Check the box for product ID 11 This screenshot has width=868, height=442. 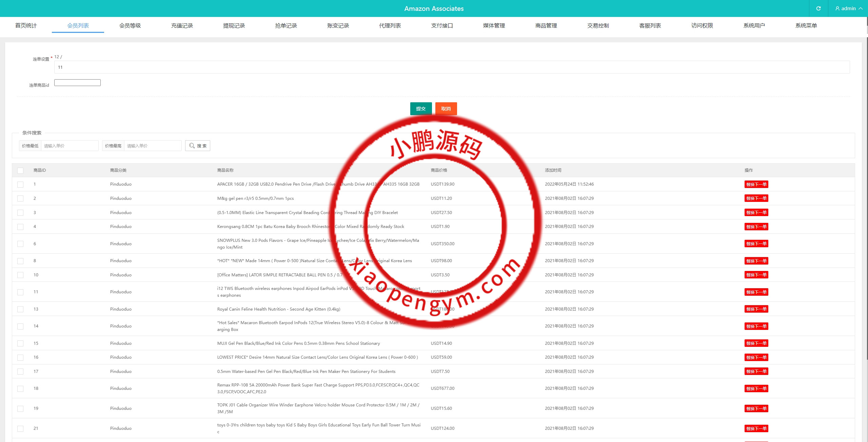pos(20,292)
